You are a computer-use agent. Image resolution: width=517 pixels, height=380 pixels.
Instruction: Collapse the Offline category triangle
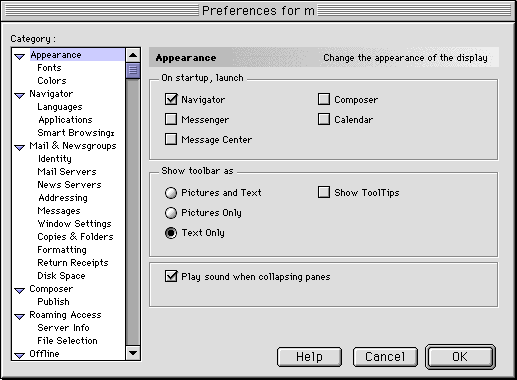[x=20, y=356]
